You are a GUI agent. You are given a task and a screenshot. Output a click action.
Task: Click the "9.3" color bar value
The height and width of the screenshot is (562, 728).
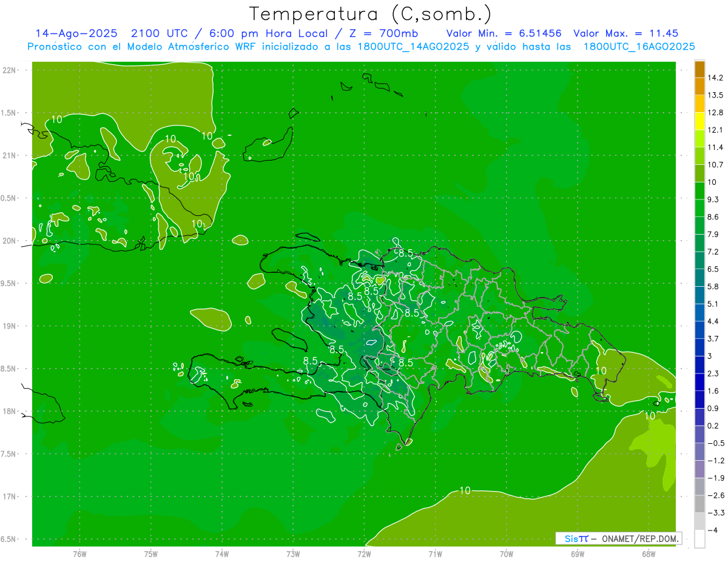tap(713, 199)
